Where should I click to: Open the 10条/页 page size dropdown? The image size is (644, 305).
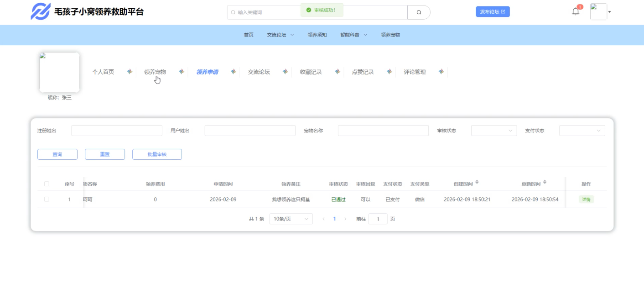coord(291,219)
